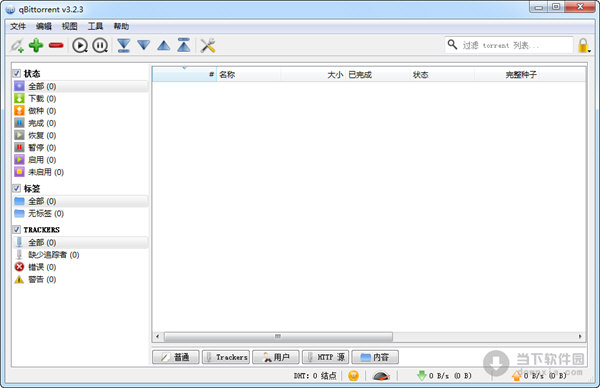Select the 警告 (0) tracker filter
Viewport: 600px width, 388px height.
coord(80,279)
